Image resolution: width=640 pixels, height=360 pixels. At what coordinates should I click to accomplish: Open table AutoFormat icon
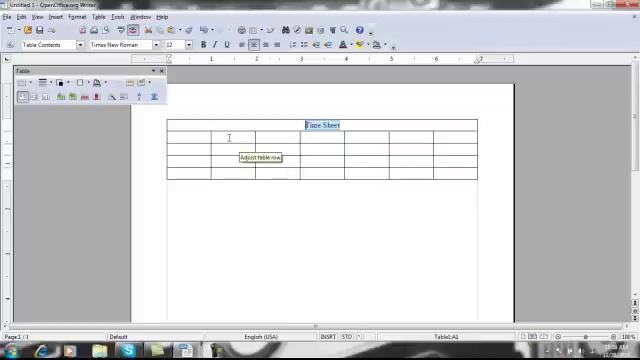point(112,97)
